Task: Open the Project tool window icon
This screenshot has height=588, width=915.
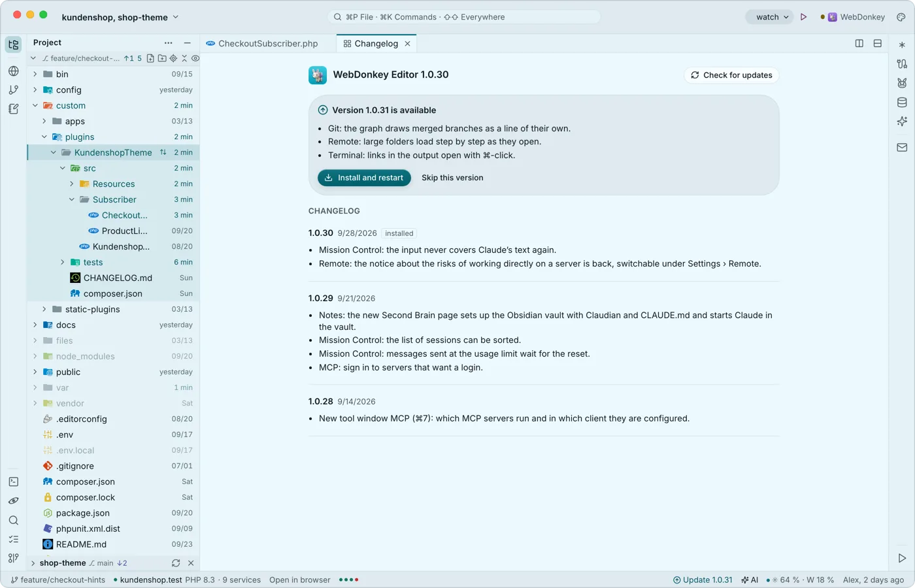Action: tap(14, 44)
